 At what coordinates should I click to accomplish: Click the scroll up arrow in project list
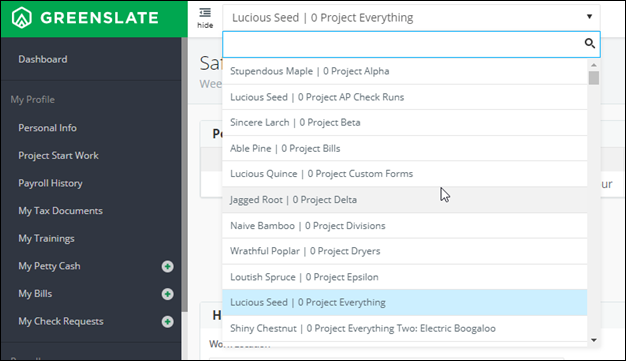594,65
